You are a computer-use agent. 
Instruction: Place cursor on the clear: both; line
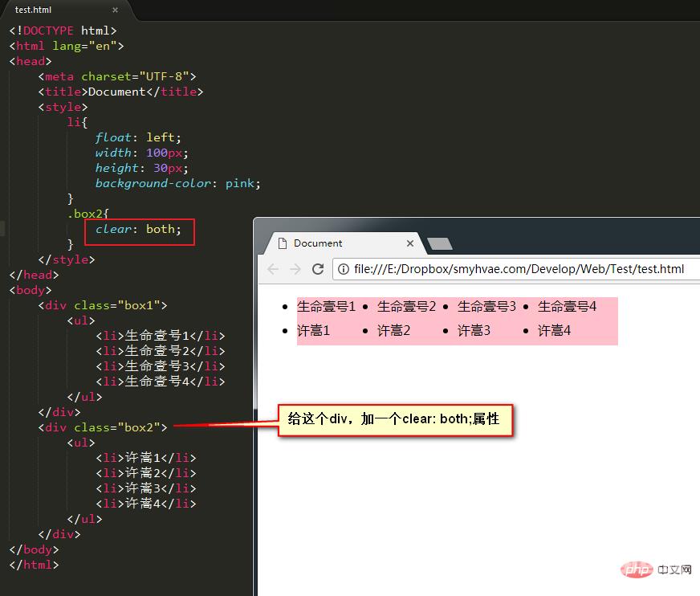click(139, 229)
